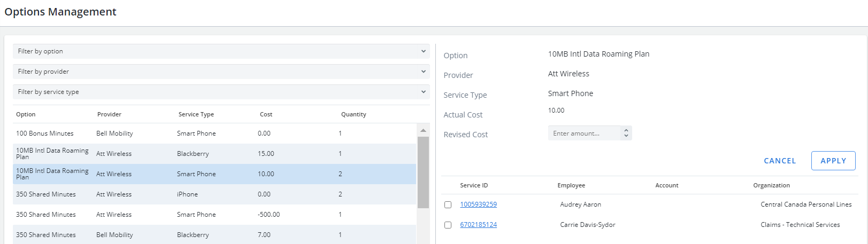Open service ID 1005939259 link

pyautogui.click(x=479, y=204)
